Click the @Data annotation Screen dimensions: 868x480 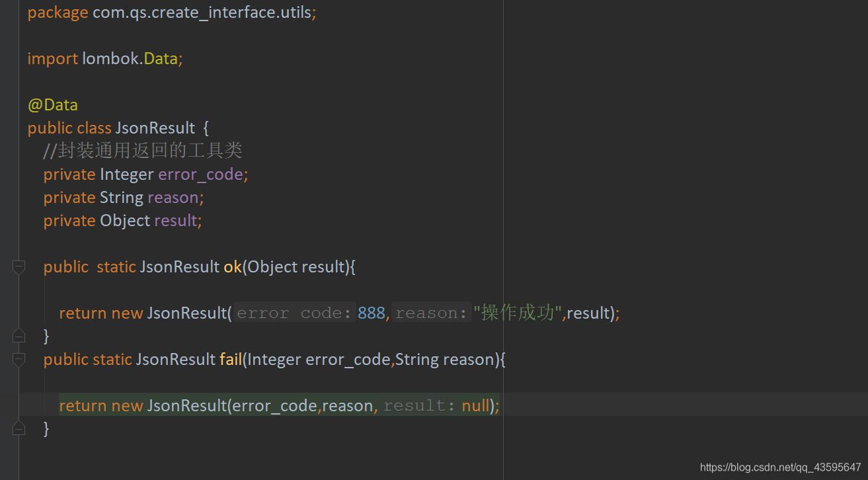click(x=53, y=105)
